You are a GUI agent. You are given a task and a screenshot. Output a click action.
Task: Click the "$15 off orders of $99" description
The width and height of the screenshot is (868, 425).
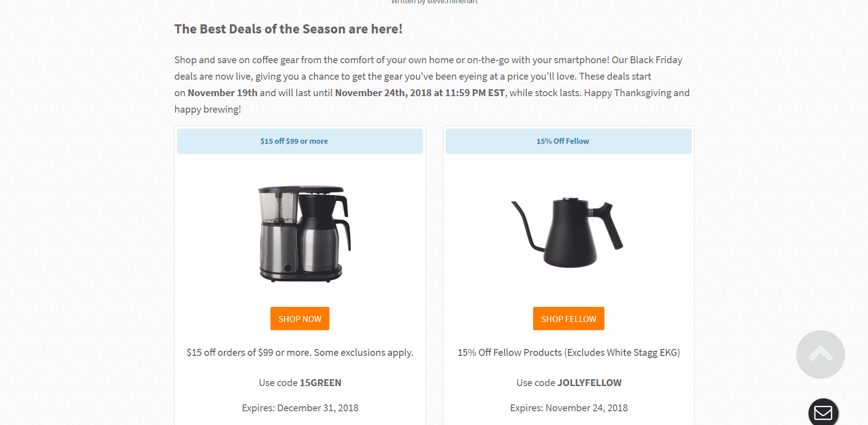coord(300,353)
